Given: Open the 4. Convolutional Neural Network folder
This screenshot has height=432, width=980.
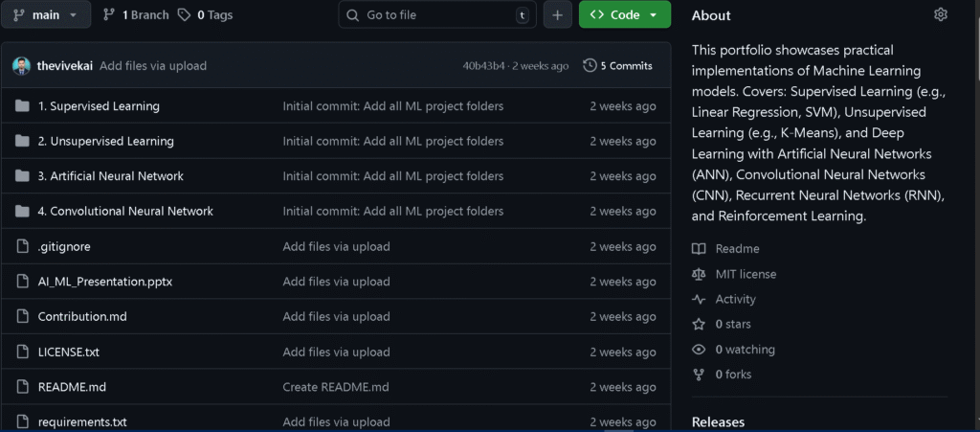Looking at the screenshot, I should (x=125, y=211).
